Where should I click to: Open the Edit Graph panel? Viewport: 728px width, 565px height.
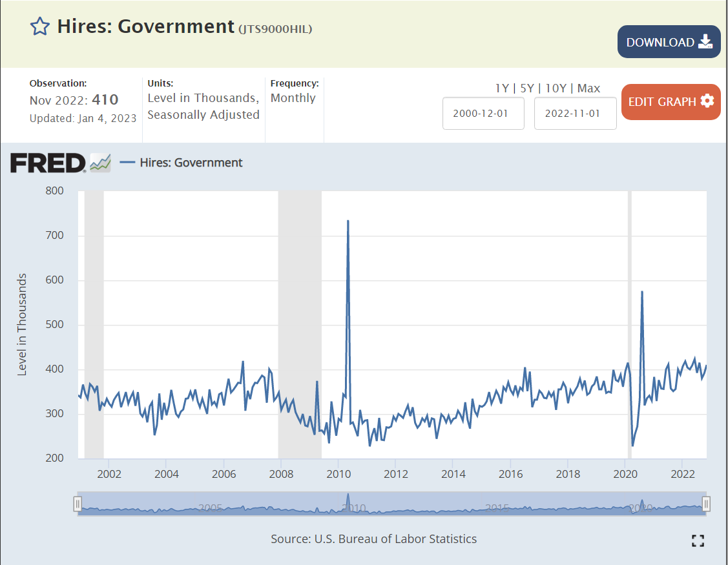(x=671, y=102)
